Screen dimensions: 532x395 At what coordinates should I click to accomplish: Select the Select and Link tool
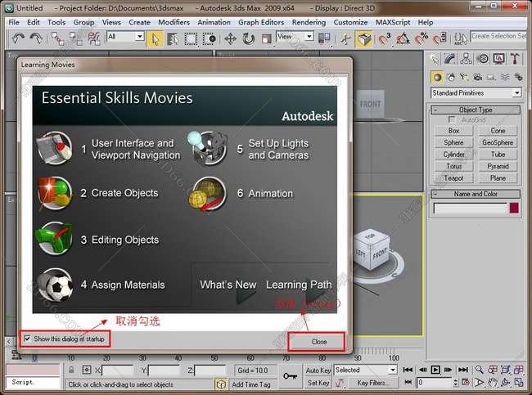point(57,38)
